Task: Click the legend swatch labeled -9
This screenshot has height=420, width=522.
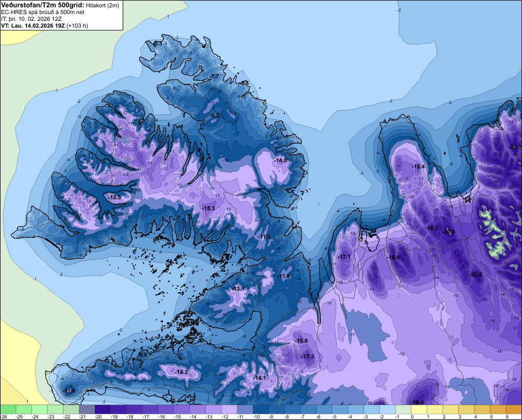Action: (277, 410)
